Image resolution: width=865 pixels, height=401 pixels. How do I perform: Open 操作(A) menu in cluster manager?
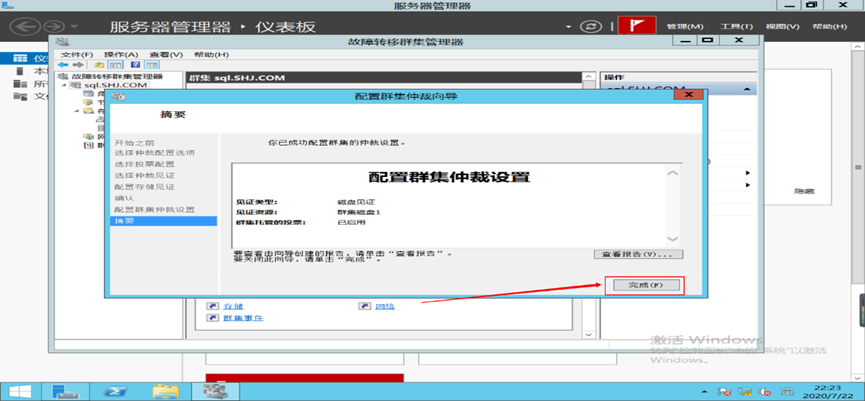tap(121, 55)
